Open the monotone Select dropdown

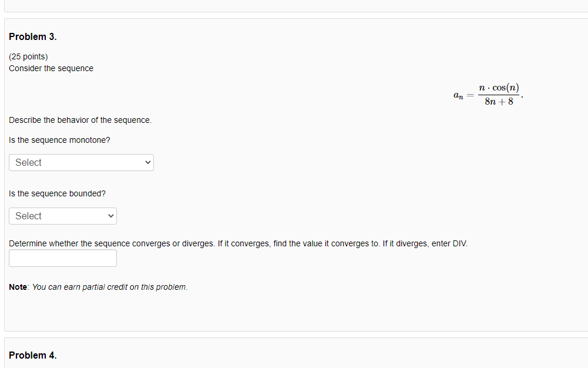click(80, 162)
